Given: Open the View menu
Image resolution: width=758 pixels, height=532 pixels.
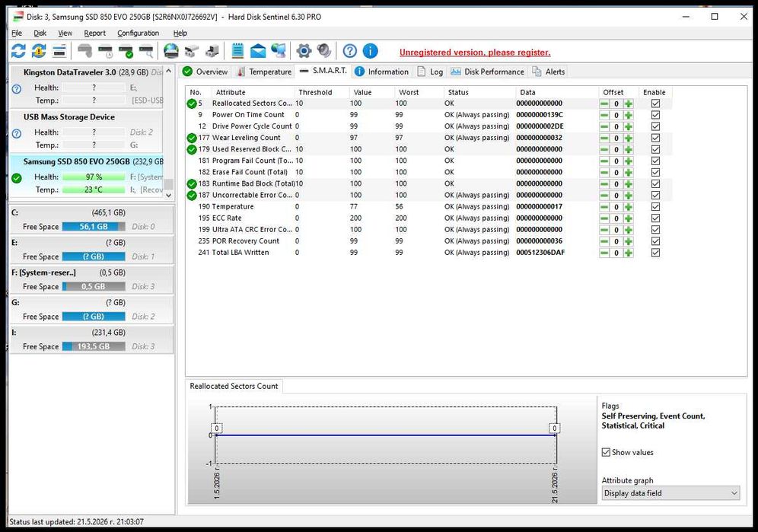Looking at the screenshot, I should (x=65, y=33).
